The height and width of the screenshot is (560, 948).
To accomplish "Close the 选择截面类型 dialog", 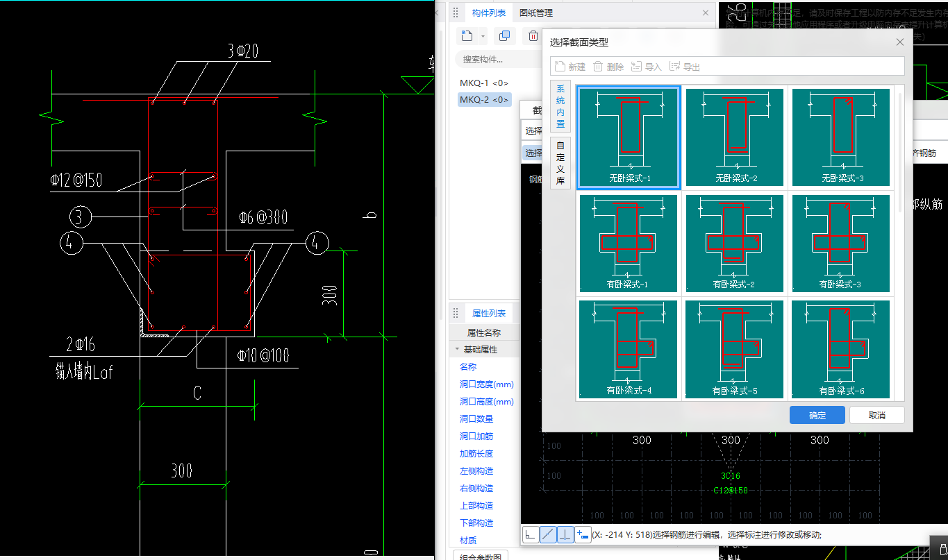I will tap(900, 42).
